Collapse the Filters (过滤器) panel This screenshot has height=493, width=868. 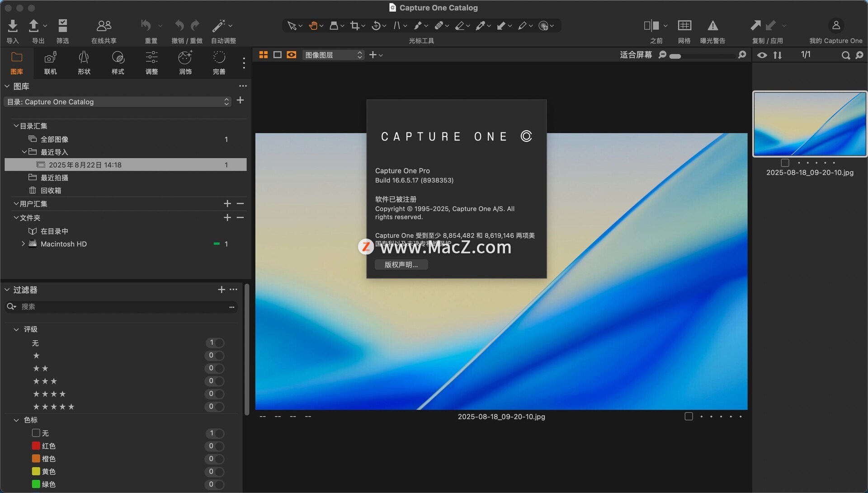coord(7,290)
